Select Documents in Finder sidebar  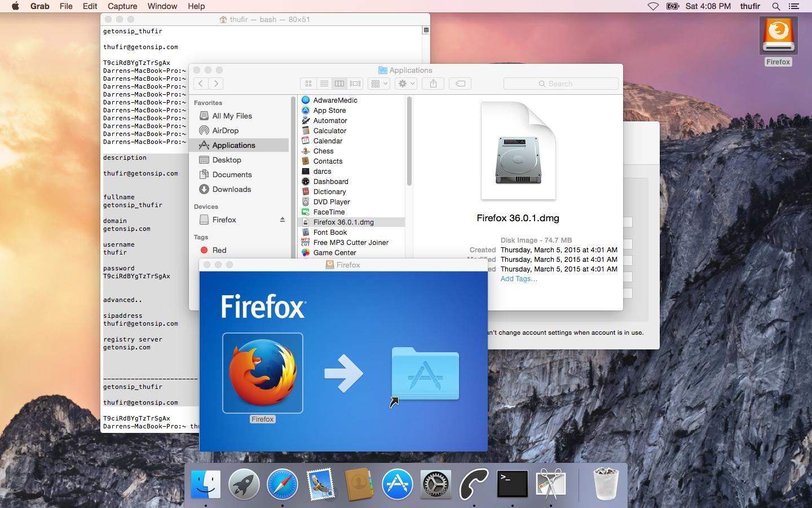click(x=232, y=174)
